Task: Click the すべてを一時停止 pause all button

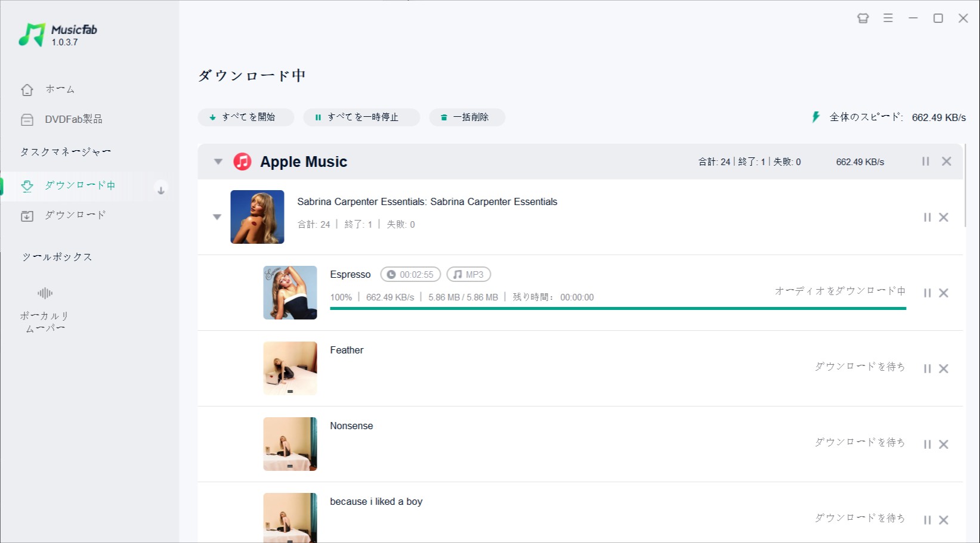Action: [x=361, y=117]
